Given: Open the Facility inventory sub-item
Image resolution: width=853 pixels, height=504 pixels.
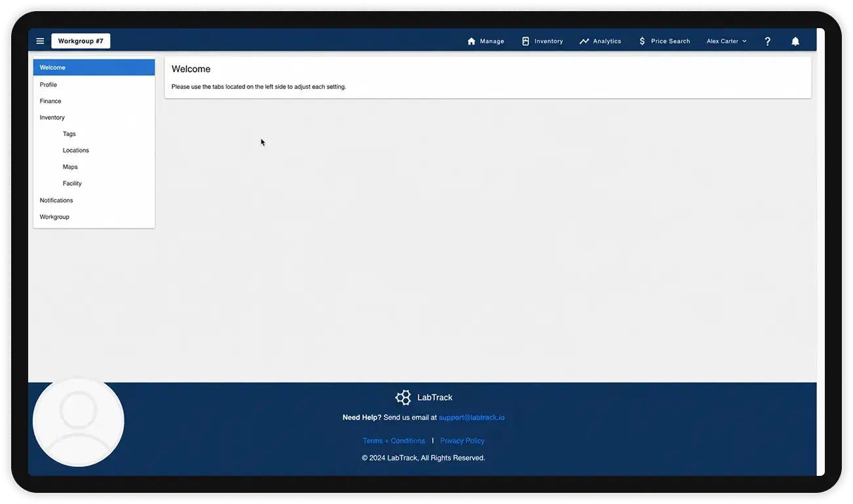Looking at the screenshot, I should point(94,184).
